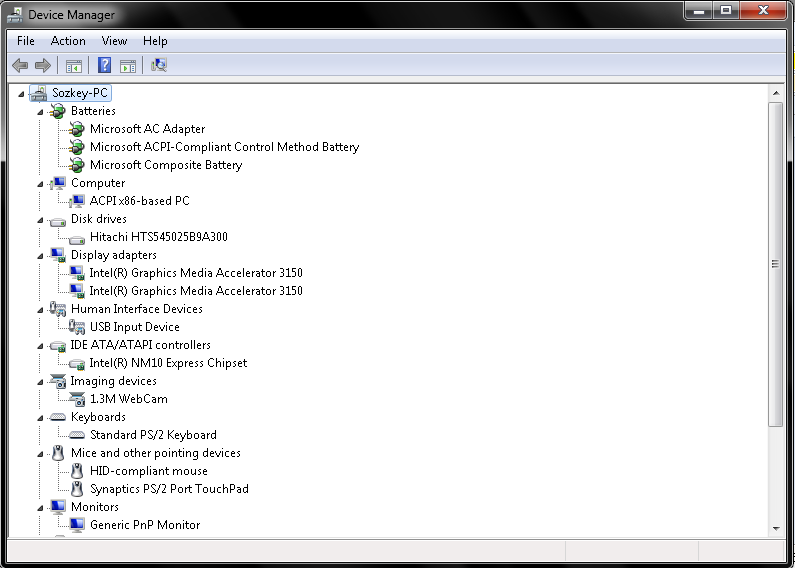Image resolution: width=795 pixels, height=568 pixels.
Task: Click the Generic PnP Monitor icon
Action: pyautogui.click(x=77, y=525)
